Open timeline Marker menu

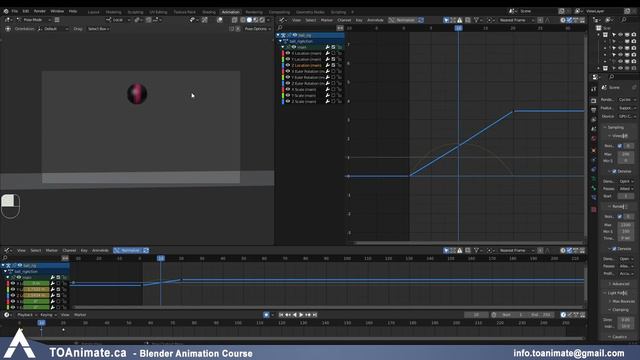pos(80,315)
